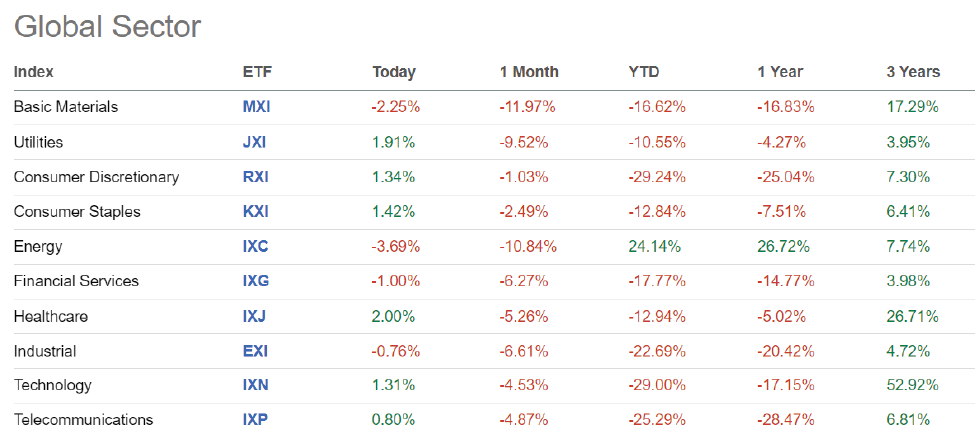
Task: Click the ETF column header
Action: pyautogui.click(x=256, y=72)
